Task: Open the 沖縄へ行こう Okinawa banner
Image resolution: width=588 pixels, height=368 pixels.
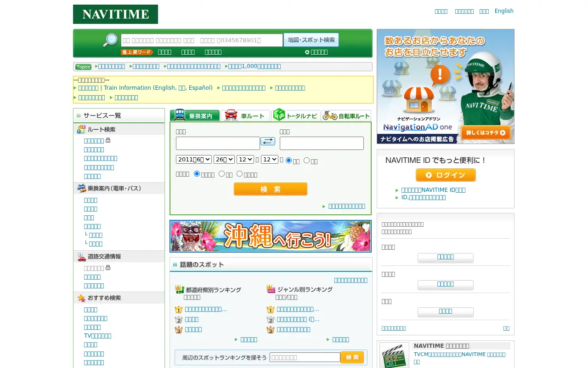Action: [271, 236]
